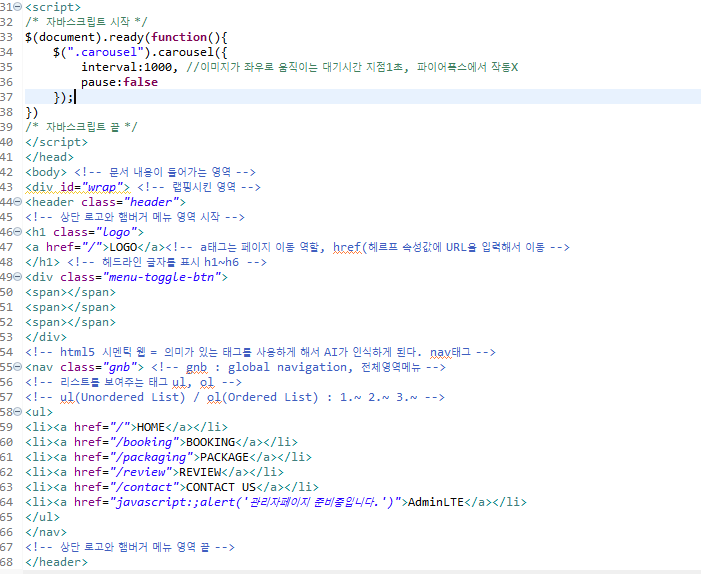
Task: Click the h1 class="logo" tag
Action: pos(84,232)
